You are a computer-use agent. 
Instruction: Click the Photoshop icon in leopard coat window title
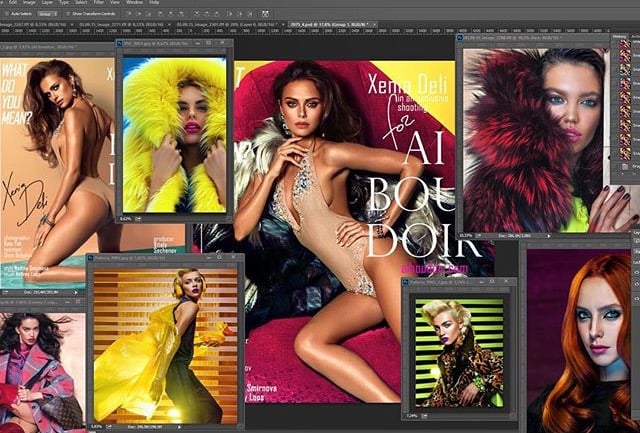coord(406,282)
